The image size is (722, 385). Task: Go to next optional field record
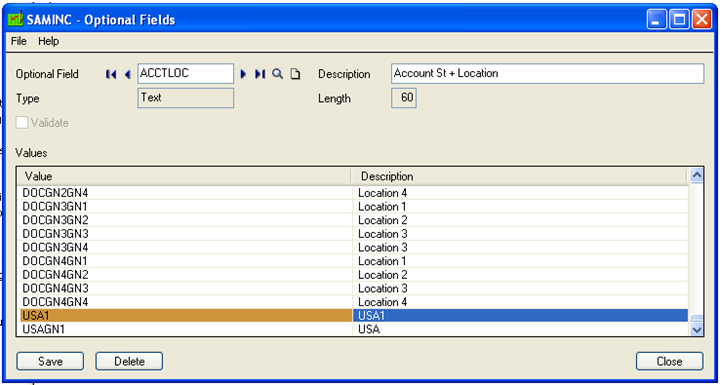point(244,74)
